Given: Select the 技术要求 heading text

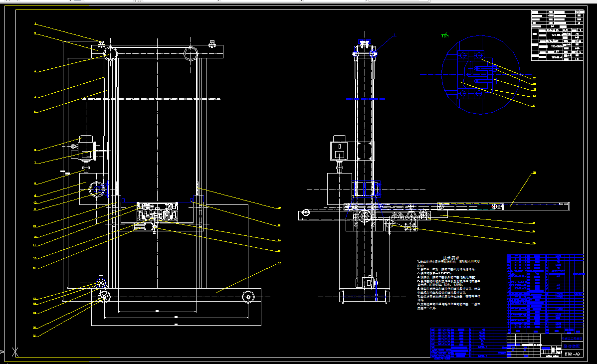Looking at the screenshot, I should 451,258.
